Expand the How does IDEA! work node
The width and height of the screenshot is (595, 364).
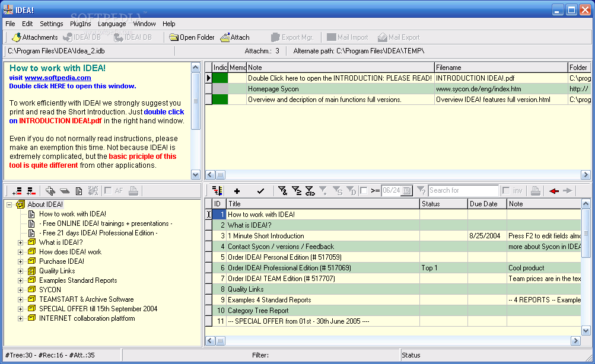21,252
